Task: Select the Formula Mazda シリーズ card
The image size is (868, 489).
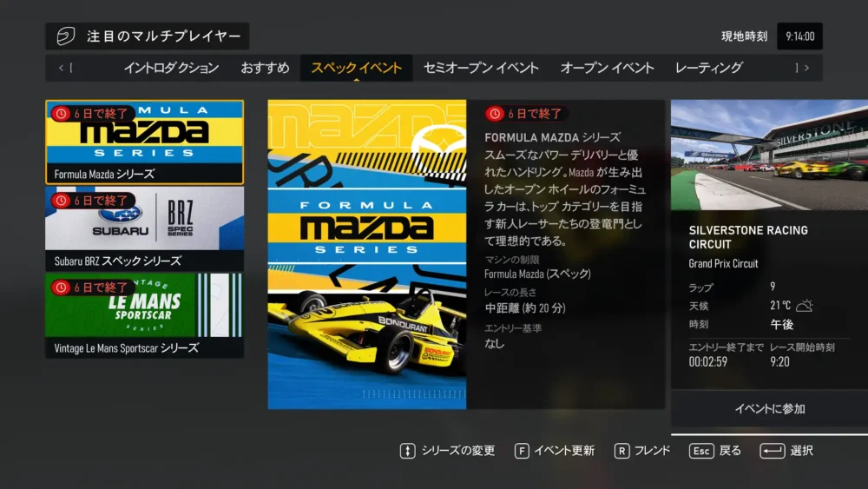Action: 144,142
